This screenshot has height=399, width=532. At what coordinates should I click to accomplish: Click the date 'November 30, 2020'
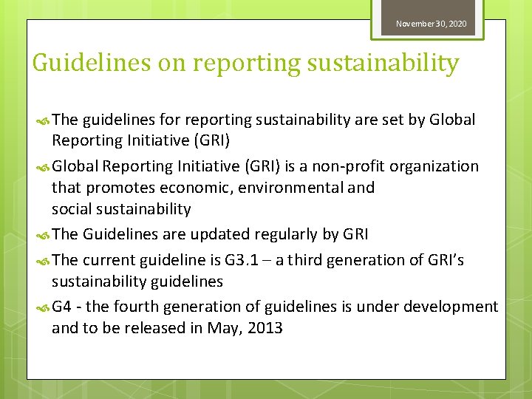coord(431,24)
